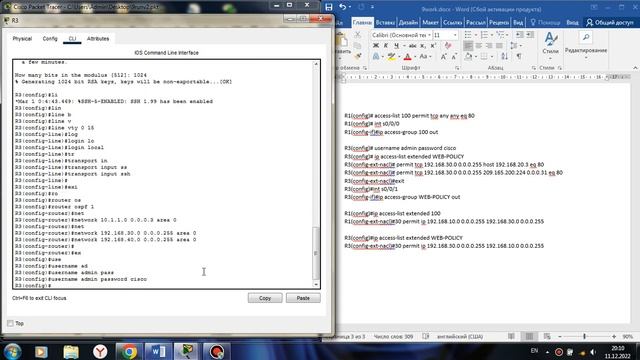Apply bold (Ж) formatting
This screenshot has width=640, height=360.
point(376,46)
